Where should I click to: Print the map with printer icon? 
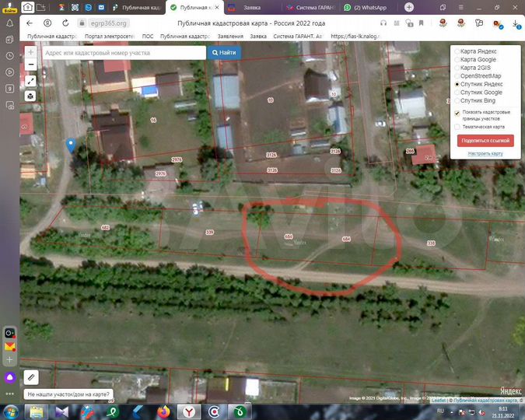click(x=30, y=96)
